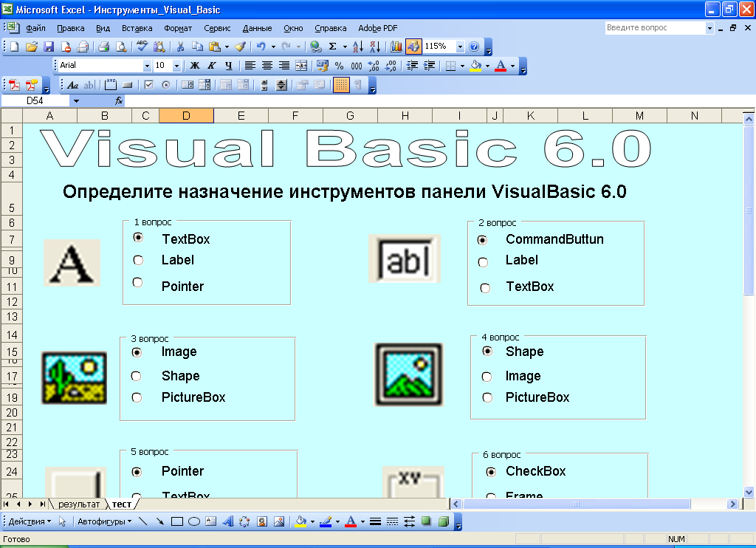Click the Copy icon
Image resolution: width=756 pixels, height=548 pixels.
pyautogui.click(x=197, y=47)
